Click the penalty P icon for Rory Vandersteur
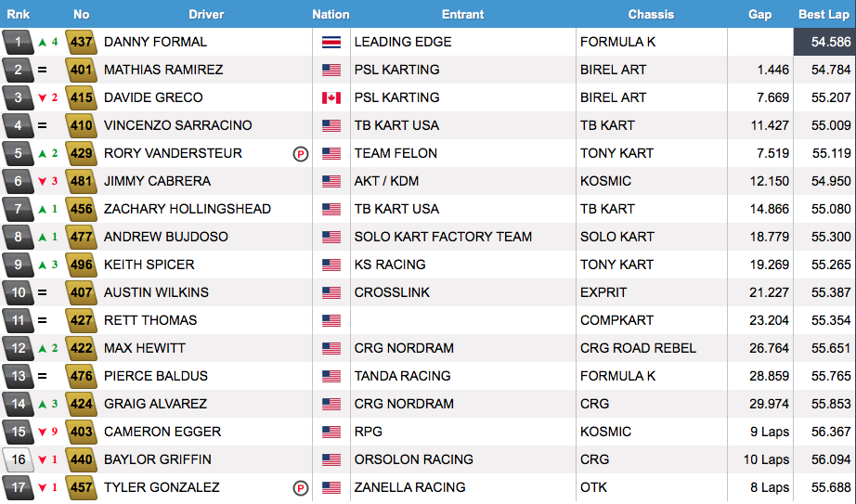This screenshot has width=856, height=504. (300, 154)
